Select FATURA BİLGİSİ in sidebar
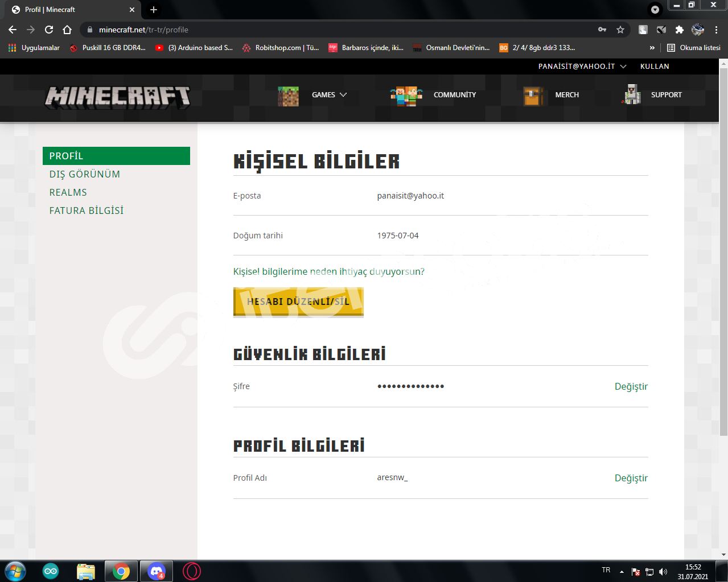728x582 pixels. (87, 210)
